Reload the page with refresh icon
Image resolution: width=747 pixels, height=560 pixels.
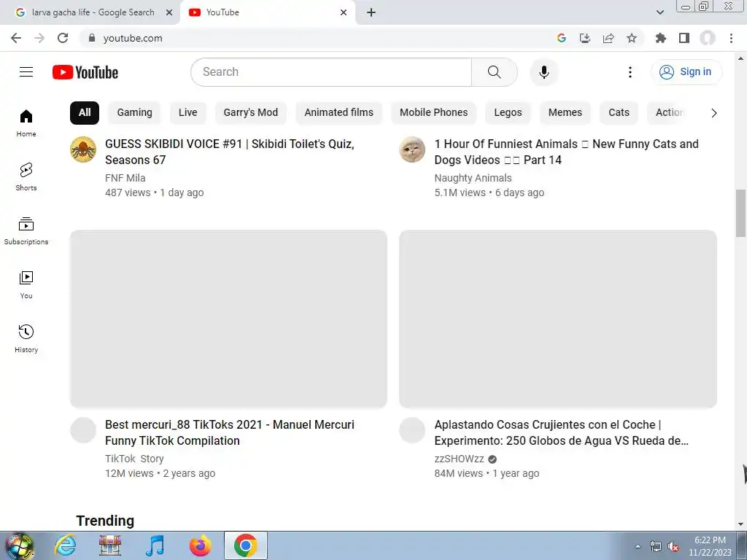(63, 38)
